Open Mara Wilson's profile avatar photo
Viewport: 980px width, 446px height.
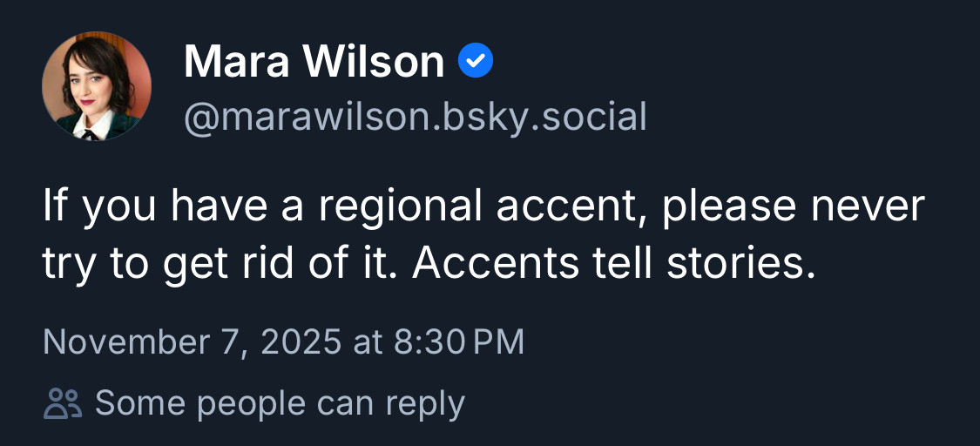coord(97,85)
